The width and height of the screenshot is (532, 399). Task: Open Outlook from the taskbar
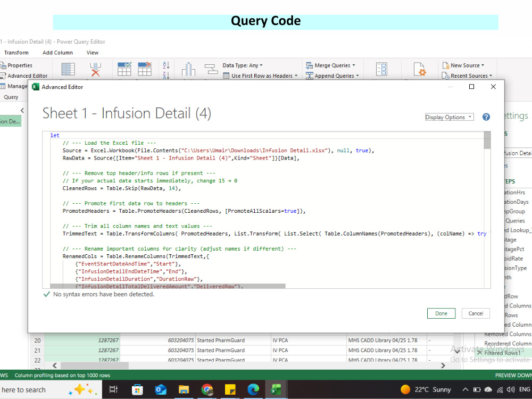[x=161, y=389]
